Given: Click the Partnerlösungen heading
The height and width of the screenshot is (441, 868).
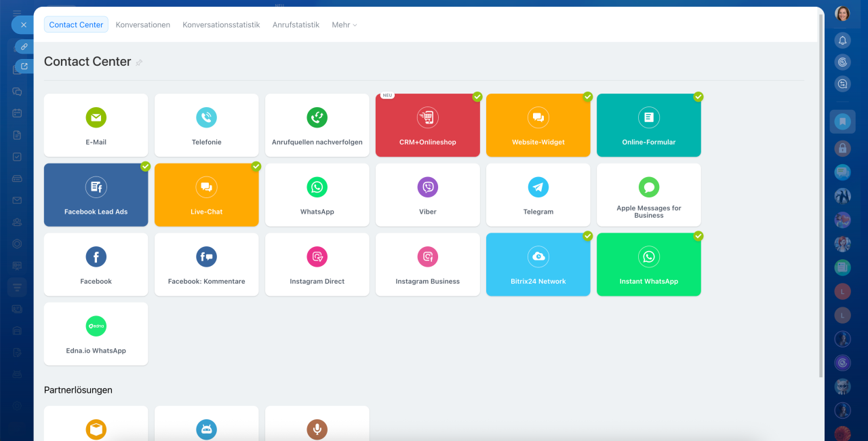Looking at the screenshot, I should click(78, 390).
